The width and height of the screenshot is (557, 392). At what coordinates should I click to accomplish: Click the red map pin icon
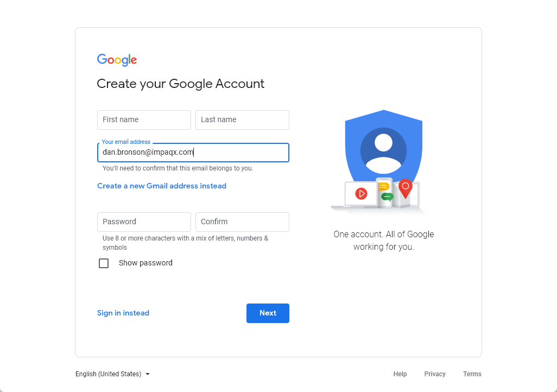tap(405, 188)
